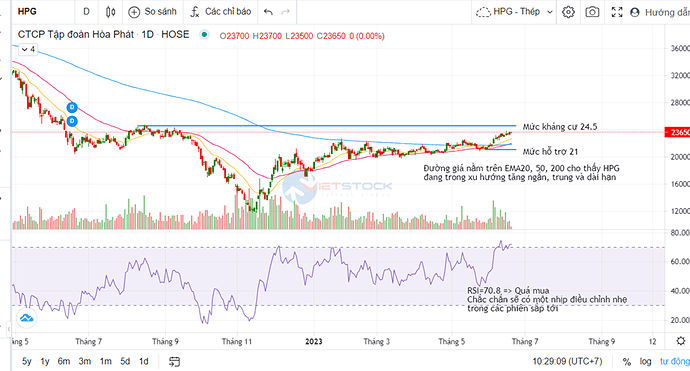Change the D daily interval
Viewport: 690px width, 371px height.
86,11
